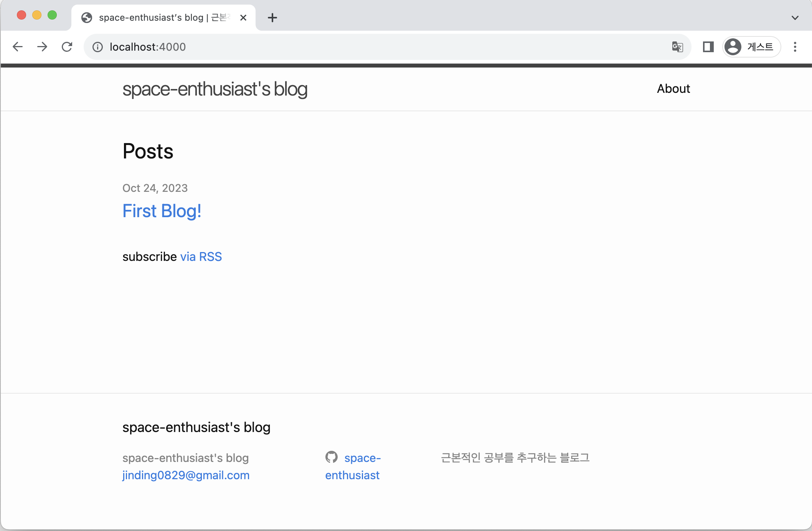Subscribe via RSS link

[201, 256]
